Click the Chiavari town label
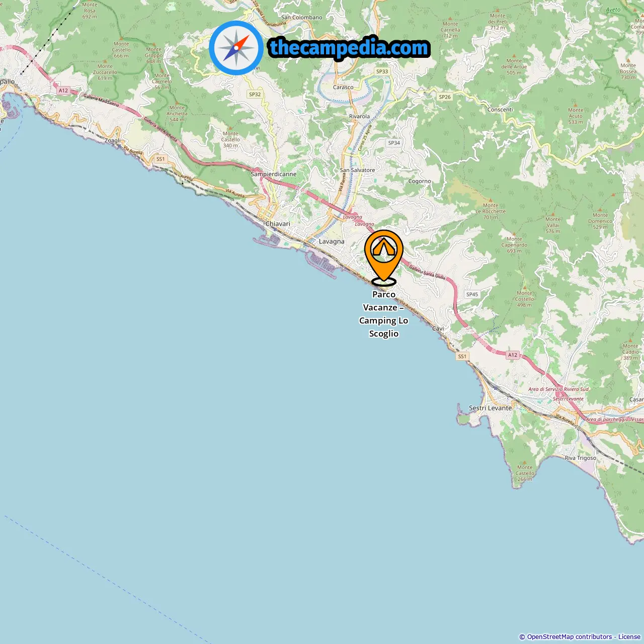The height and width of the screenshot is (644, 644). (x=278, y=224)
